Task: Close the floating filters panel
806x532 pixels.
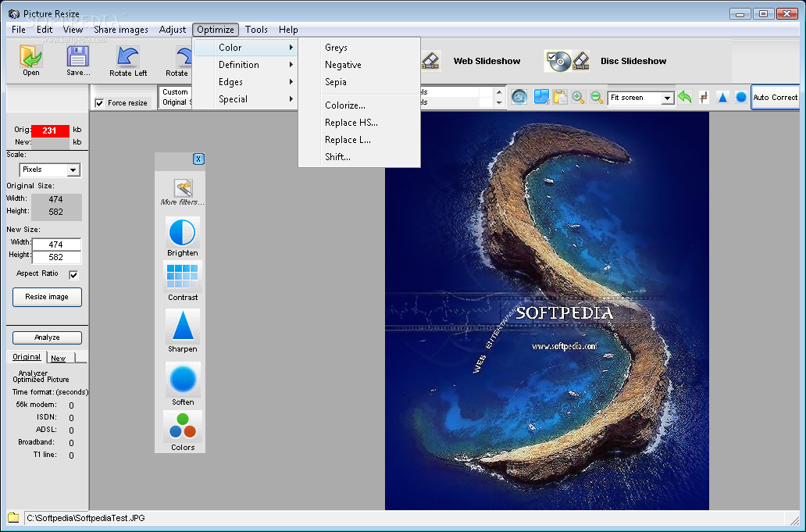Action: pos(198,159)
